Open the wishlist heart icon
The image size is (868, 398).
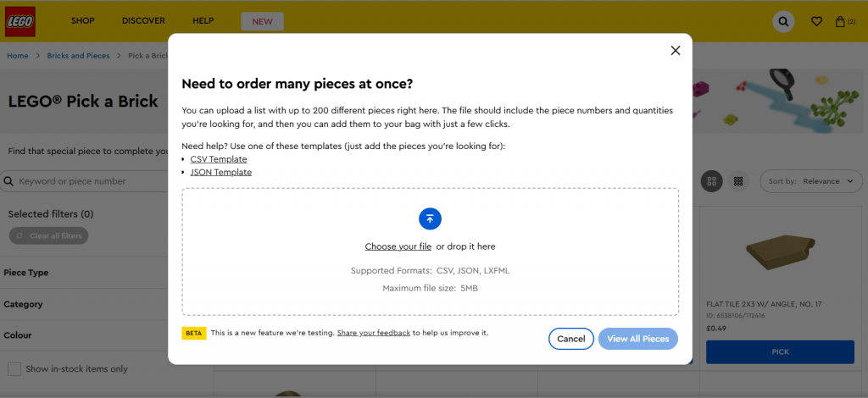(x=816, y=21)
